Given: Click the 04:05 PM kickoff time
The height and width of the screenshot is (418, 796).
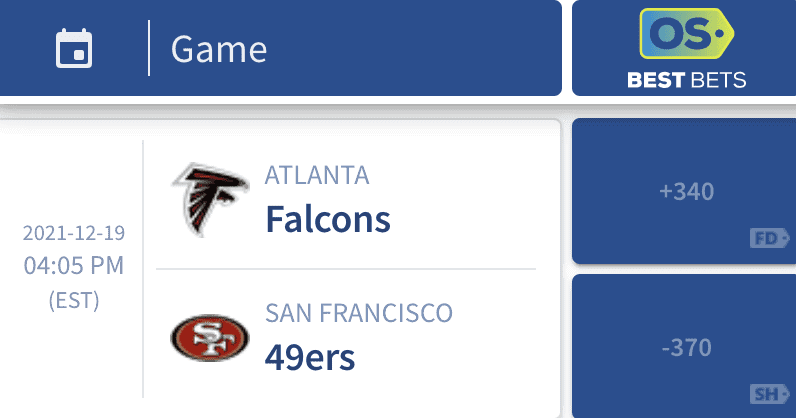Looking at the screenshot, I should (74, 266).
